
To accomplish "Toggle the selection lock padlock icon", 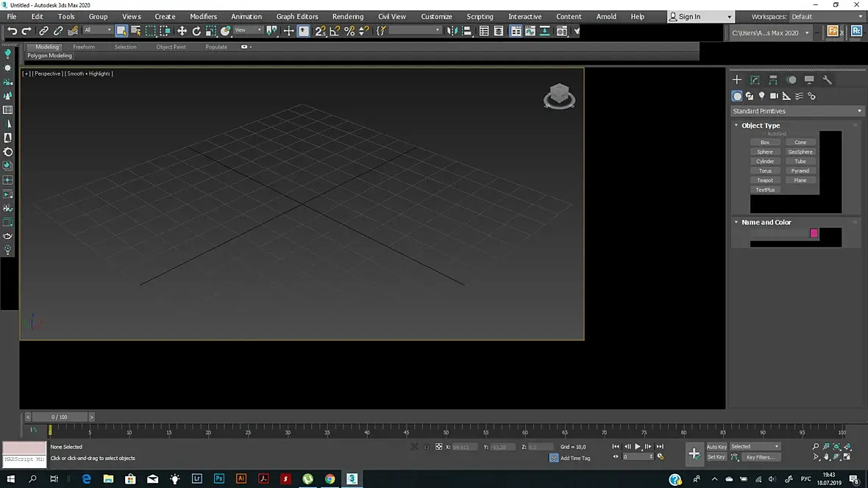I will [427, 447].
